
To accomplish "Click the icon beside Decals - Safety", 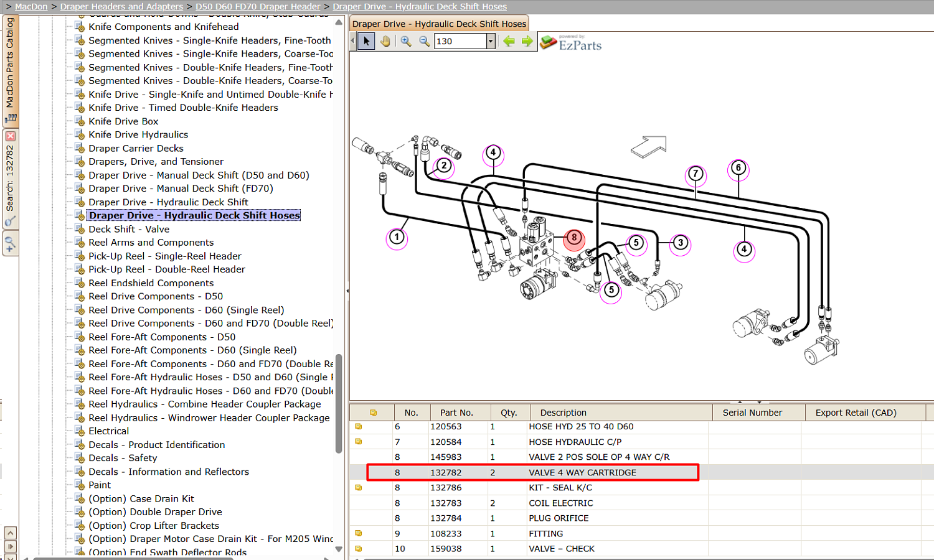I will [79, 457].
